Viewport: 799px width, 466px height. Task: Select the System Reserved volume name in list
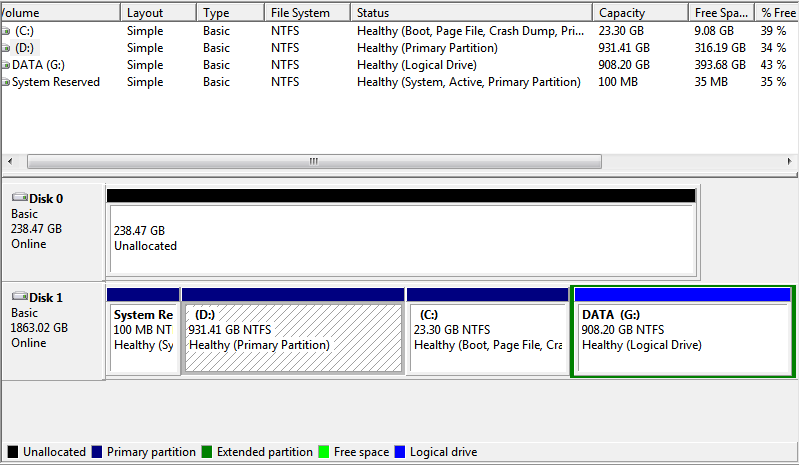(x=56, y=82)
